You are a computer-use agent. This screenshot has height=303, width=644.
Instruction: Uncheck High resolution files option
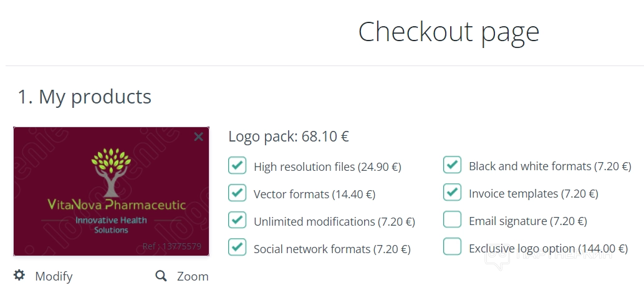click(237, 166)
